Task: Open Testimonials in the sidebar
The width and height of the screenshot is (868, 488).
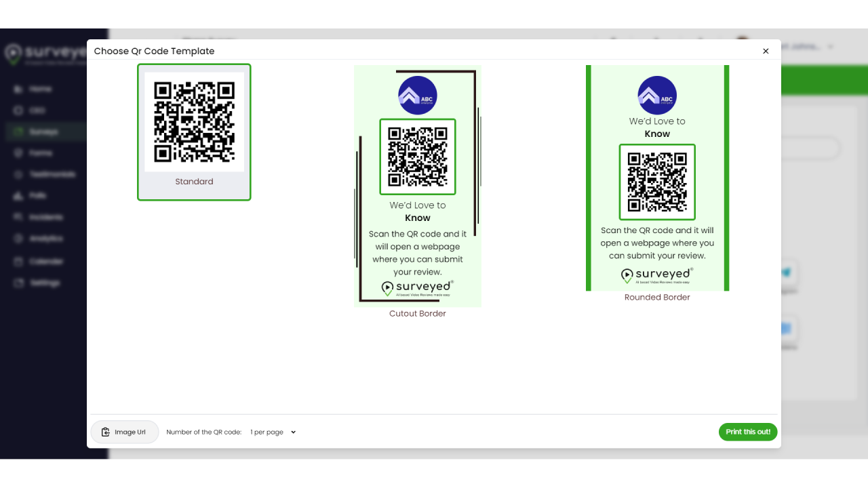Action: [43, 174]
